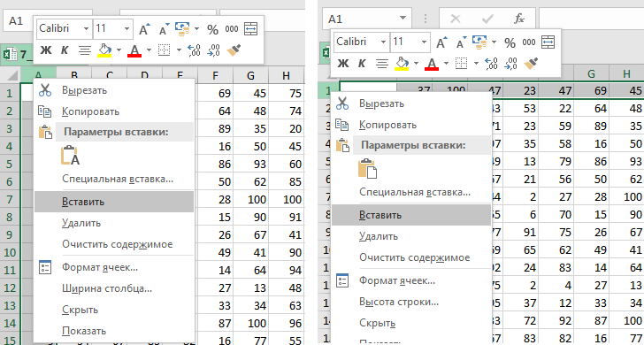The width and height of the screenshot is (644, 345).
Task: Open Ширина столбца... in left context menu
Action: click(x=114, y=288)
